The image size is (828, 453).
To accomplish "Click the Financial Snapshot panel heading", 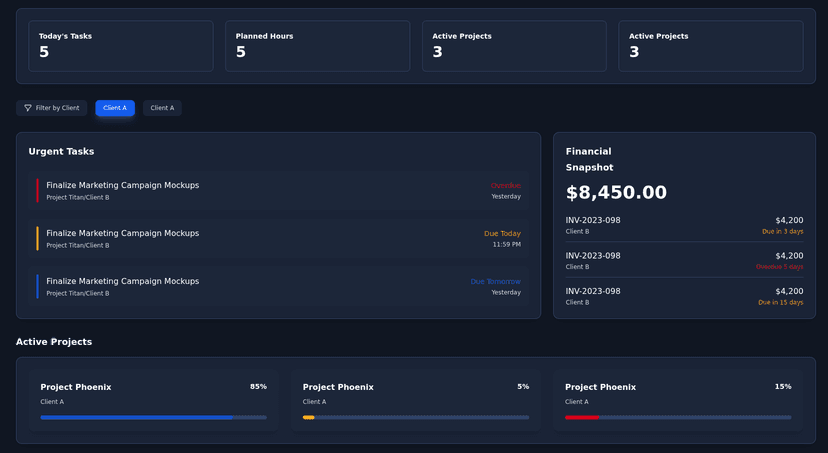I will pos(589,159).
